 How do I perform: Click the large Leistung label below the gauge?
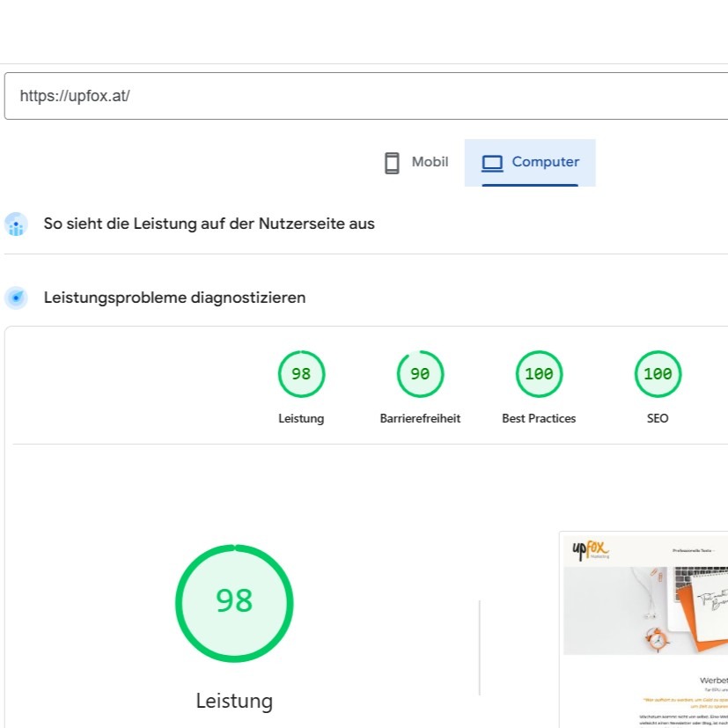tap(234, 702)
